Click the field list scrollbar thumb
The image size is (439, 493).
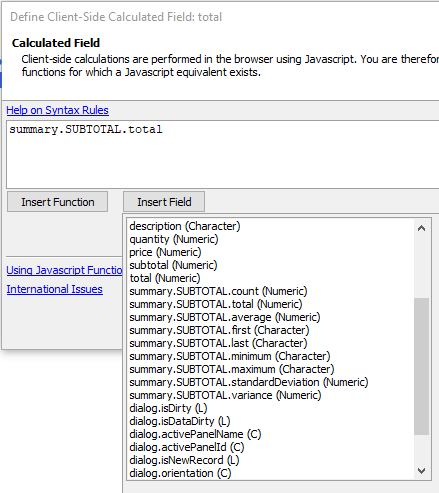(421, 366)
